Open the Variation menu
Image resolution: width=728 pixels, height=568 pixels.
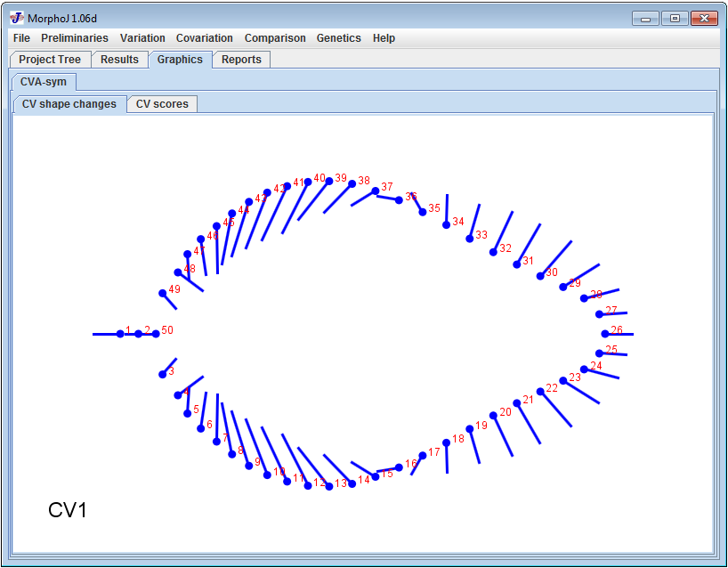click(x=142, y=38)
